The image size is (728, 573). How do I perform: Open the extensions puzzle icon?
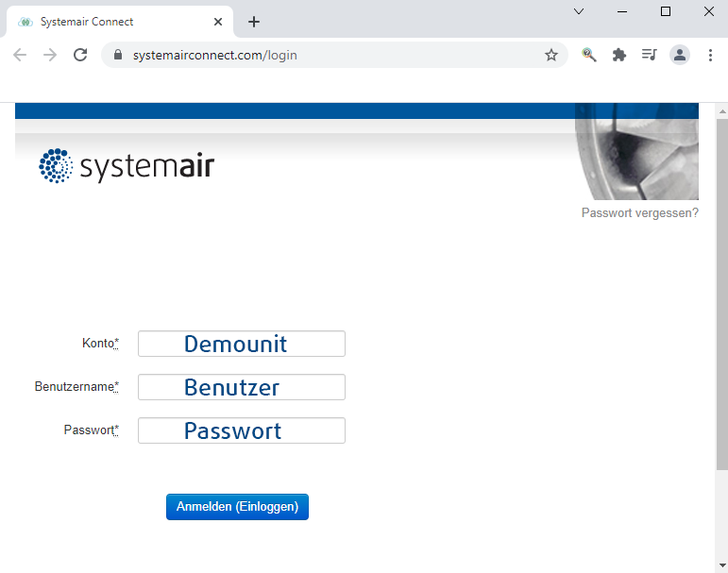618,55
